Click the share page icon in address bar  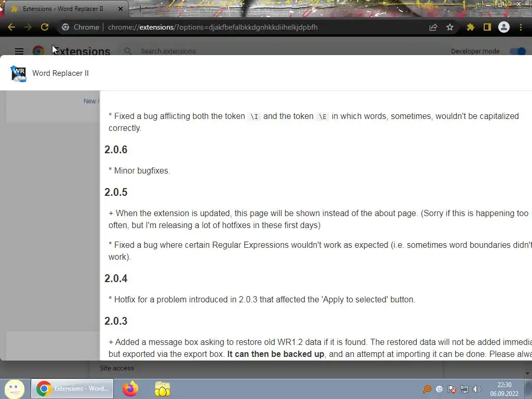pos(433,27)
